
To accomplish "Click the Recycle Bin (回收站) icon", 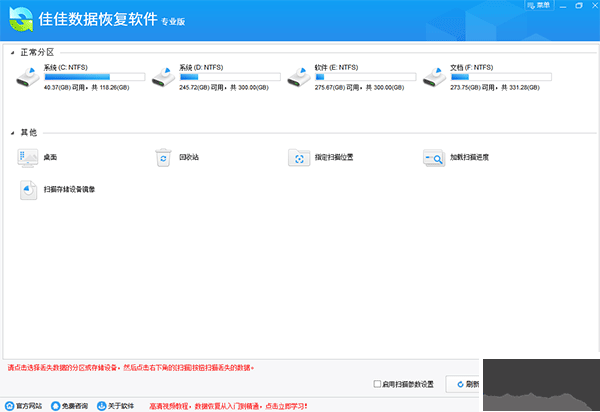I will (163, 158).
